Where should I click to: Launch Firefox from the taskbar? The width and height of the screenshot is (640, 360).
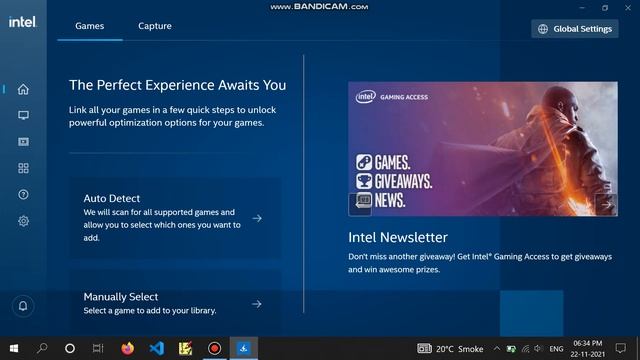[127, 349]
